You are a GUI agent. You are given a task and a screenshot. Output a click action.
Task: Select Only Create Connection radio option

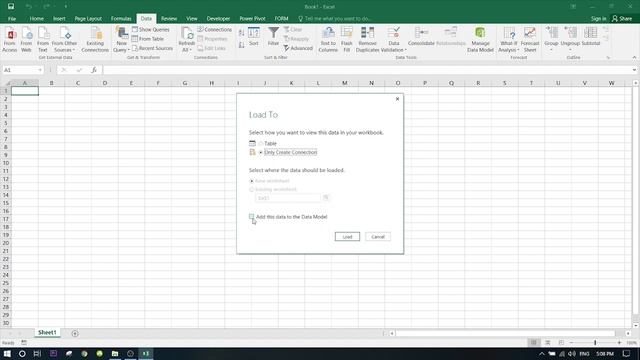(x=261, y=152)
